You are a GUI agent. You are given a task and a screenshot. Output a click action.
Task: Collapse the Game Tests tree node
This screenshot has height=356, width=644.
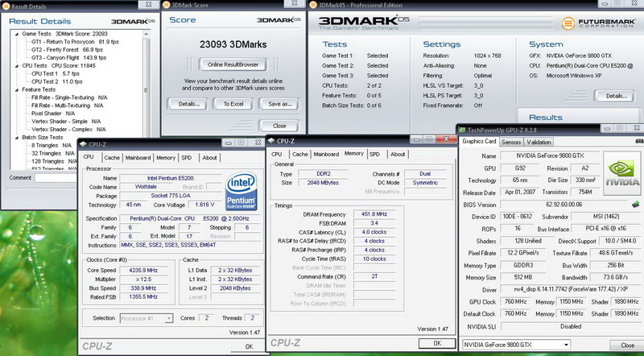tap(17, 34)
